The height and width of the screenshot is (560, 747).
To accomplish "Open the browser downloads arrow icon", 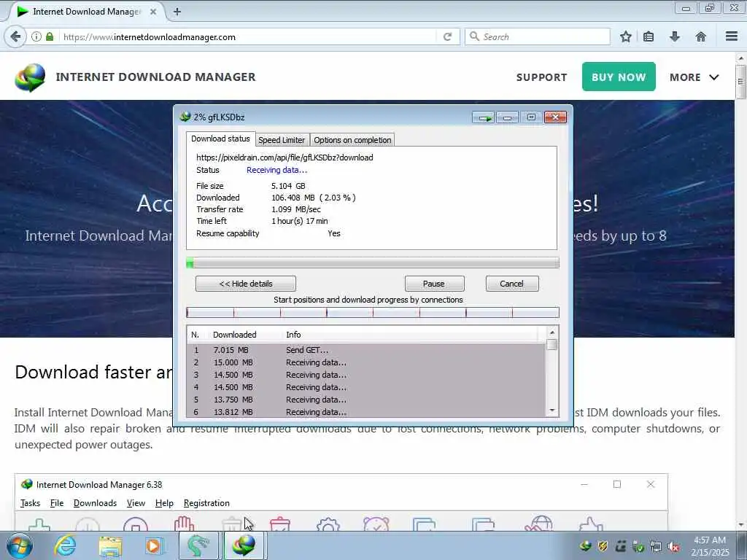I will pos(675,36).
